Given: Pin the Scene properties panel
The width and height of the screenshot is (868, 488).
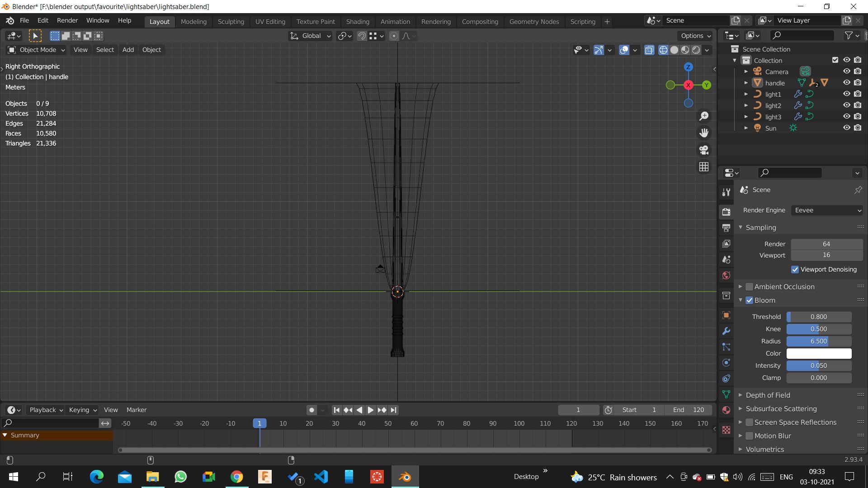Looking at the screenshot, I should click(x=858, y=190).
